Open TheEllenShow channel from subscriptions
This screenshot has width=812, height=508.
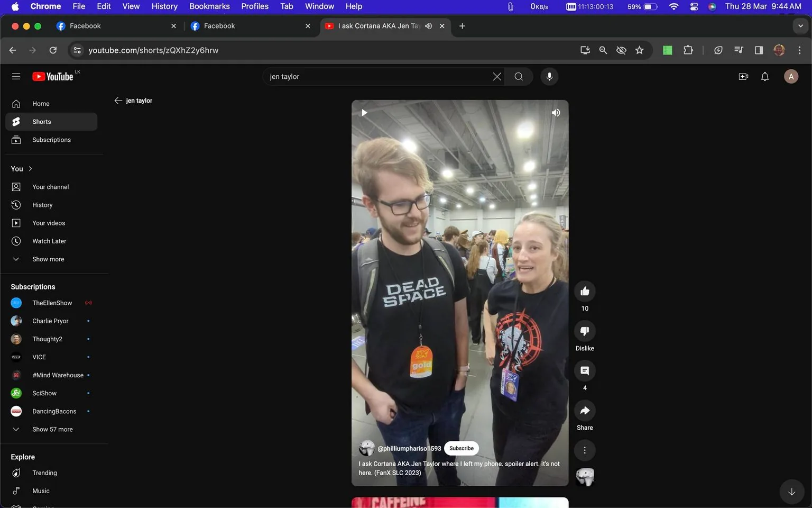point(52,303)
